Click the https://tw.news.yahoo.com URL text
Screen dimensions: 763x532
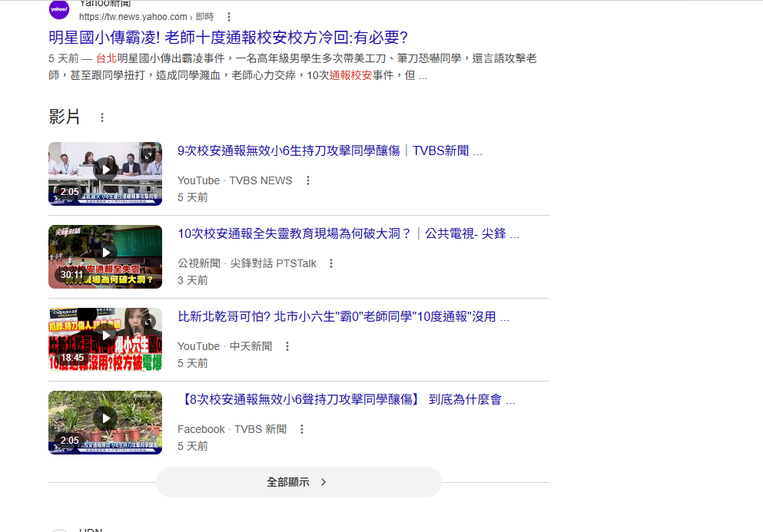(133, 17)
